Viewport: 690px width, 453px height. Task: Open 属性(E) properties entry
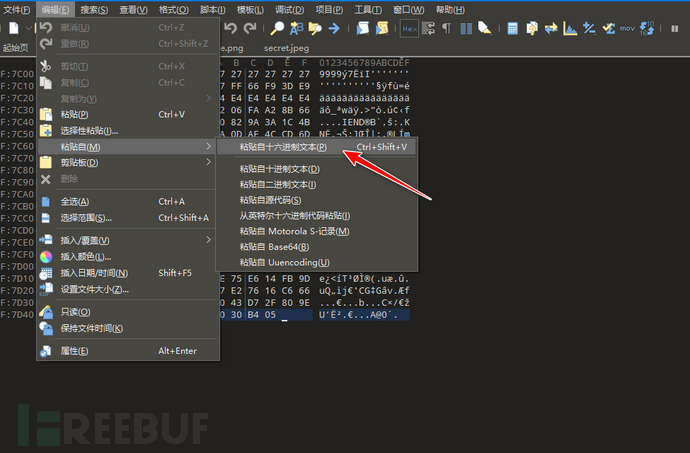pos(128,351)
